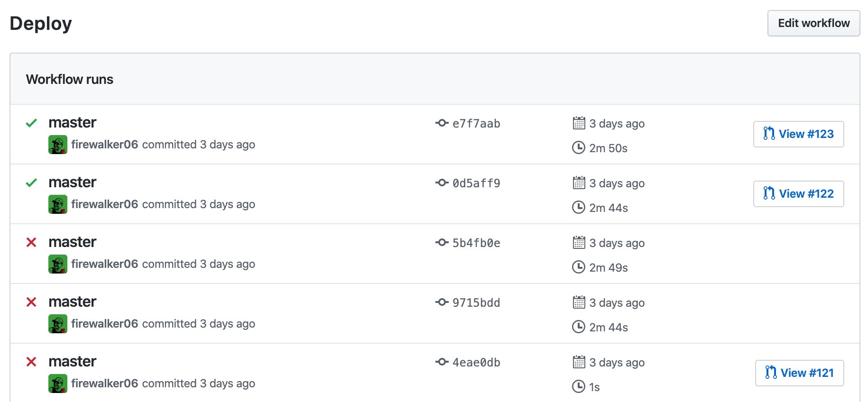Open the Edit workflow page

tap(813, 23)
